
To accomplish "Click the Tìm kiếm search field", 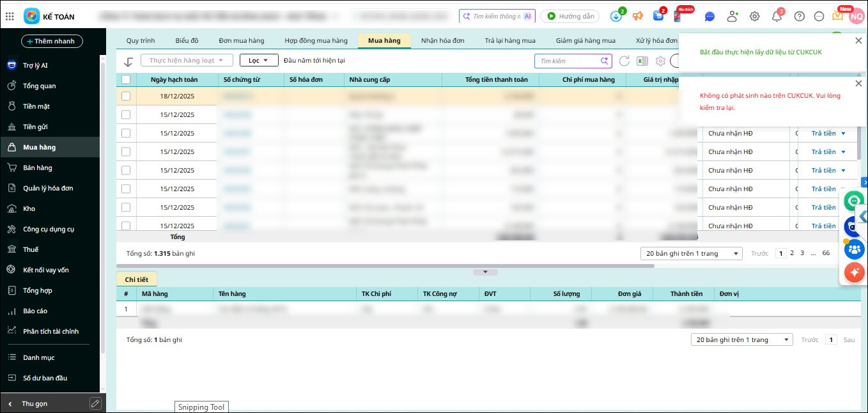I will pos(568,61).
